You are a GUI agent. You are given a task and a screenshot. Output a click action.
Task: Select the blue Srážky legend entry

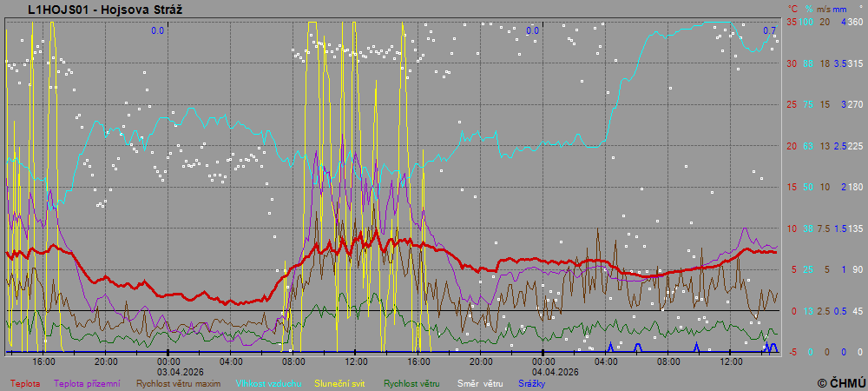532,382
